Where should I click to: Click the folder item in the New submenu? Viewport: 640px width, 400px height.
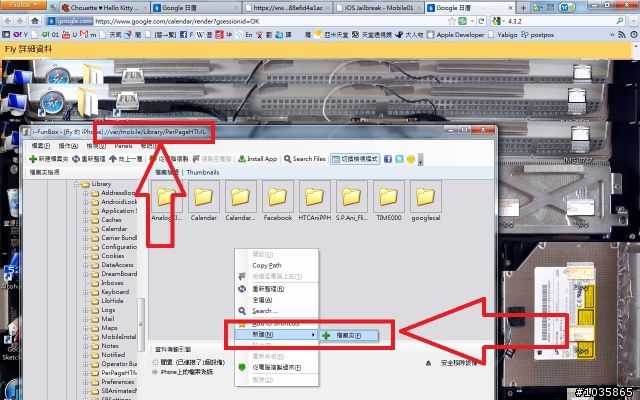click(x=348, y=336)
